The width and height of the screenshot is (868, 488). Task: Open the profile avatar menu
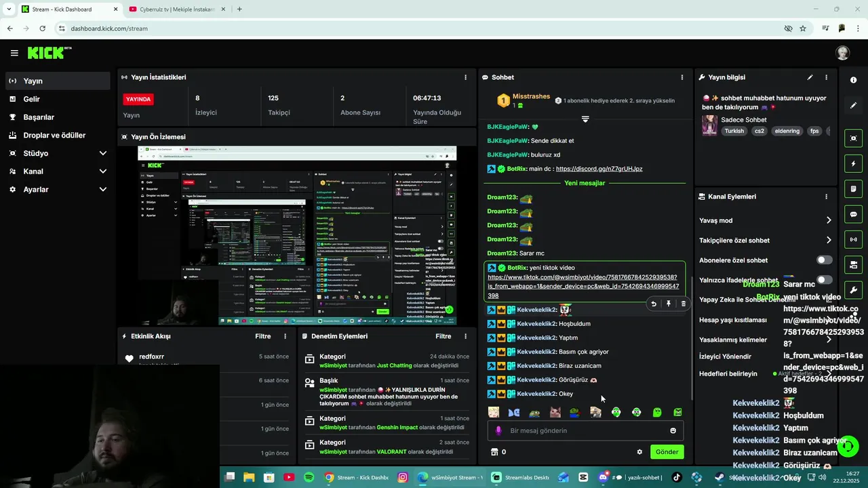coord(843,53)
